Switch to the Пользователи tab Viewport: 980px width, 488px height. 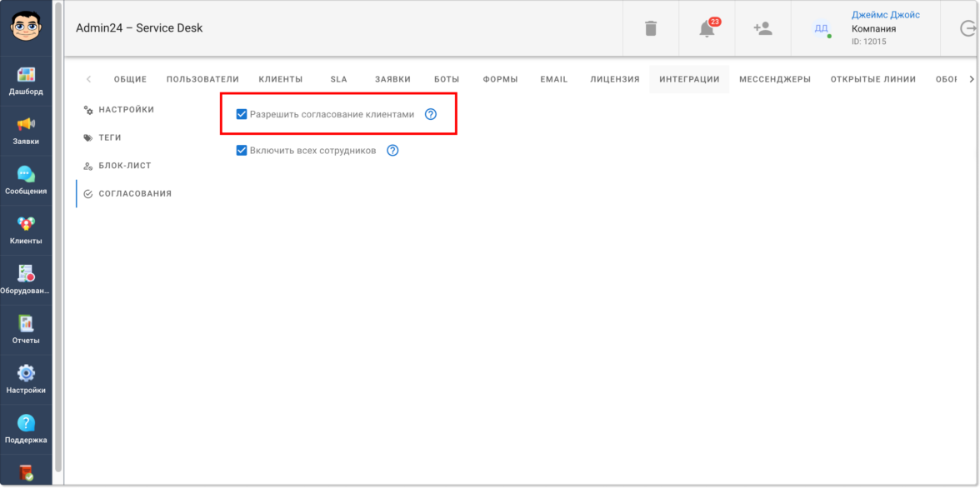pyautogui.click(x=202, y=79)
